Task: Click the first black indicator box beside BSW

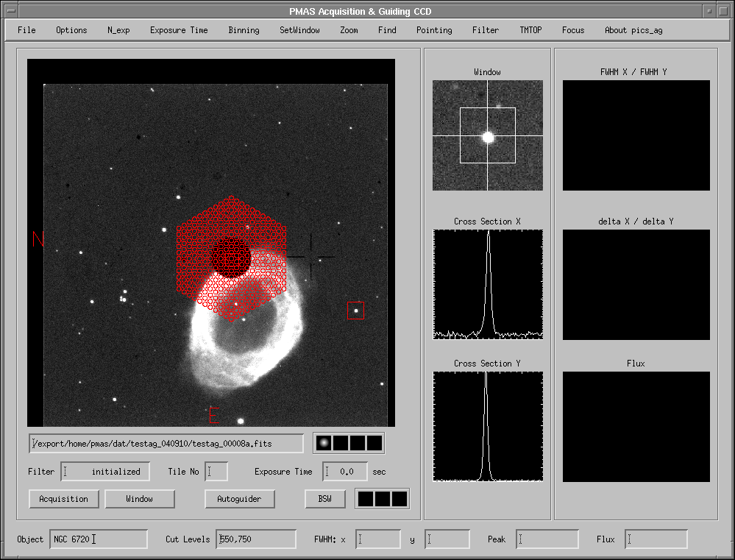Action: pyautogui.click(x=365, y=499)
